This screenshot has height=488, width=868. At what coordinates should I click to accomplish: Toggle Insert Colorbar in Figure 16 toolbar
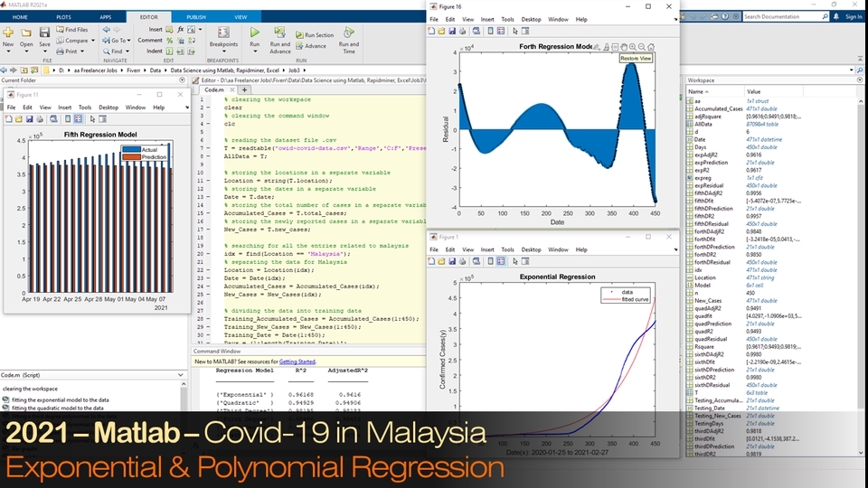pos(490,31)
